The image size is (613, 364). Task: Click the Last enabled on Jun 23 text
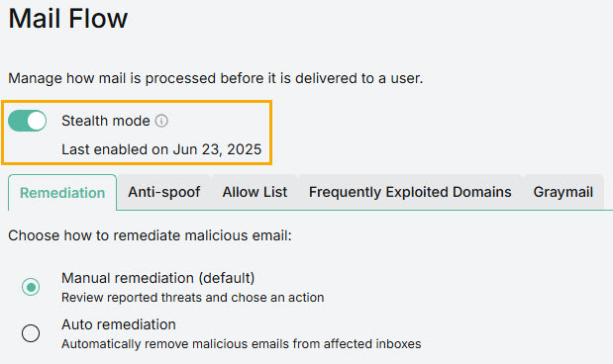pos(161,149)
